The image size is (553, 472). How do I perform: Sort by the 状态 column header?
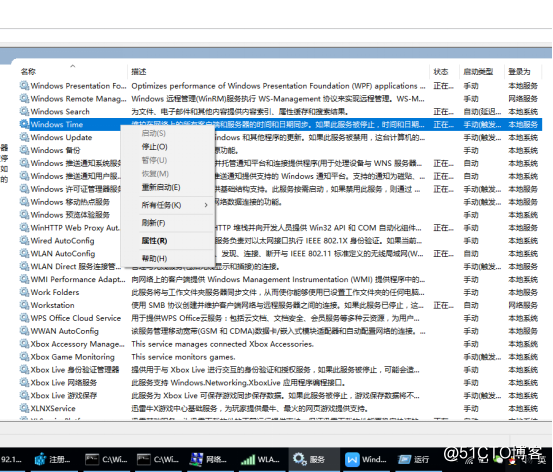click(441, 72)
